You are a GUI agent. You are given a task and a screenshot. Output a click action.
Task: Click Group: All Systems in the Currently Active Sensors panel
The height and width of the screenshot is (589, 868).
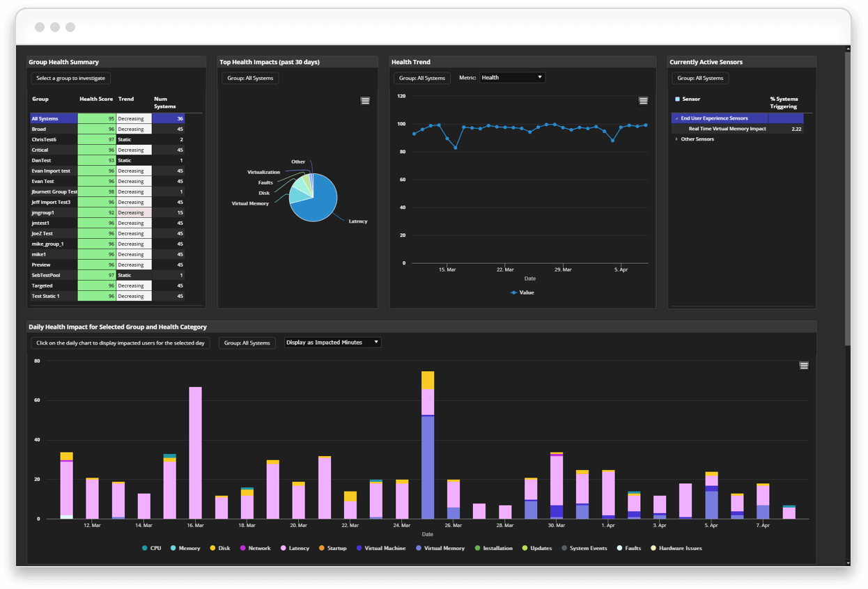click(700, 78)
